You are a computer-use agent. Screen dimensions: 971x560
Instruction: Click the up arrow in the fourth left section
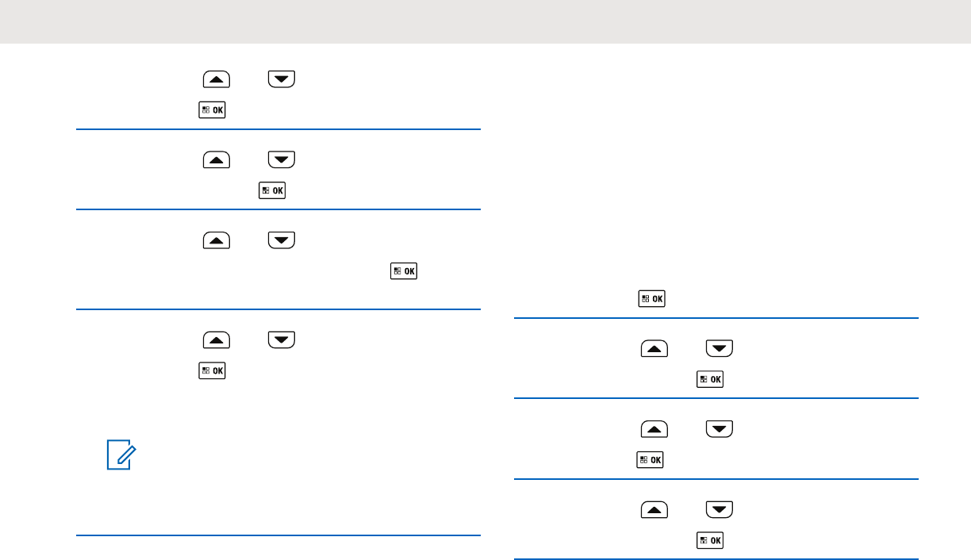[x=217, y=340]
